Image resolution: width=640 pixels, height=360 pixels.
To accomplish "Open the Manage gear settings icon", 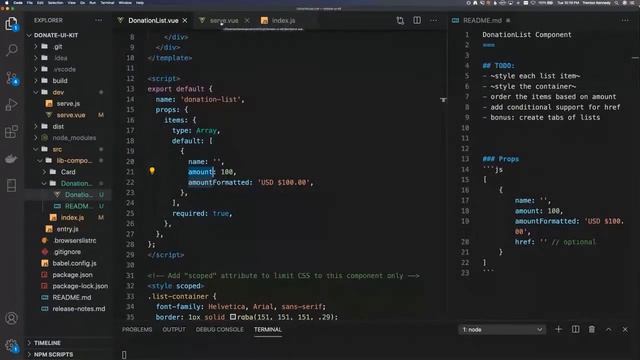I will [x=11, y=345].
